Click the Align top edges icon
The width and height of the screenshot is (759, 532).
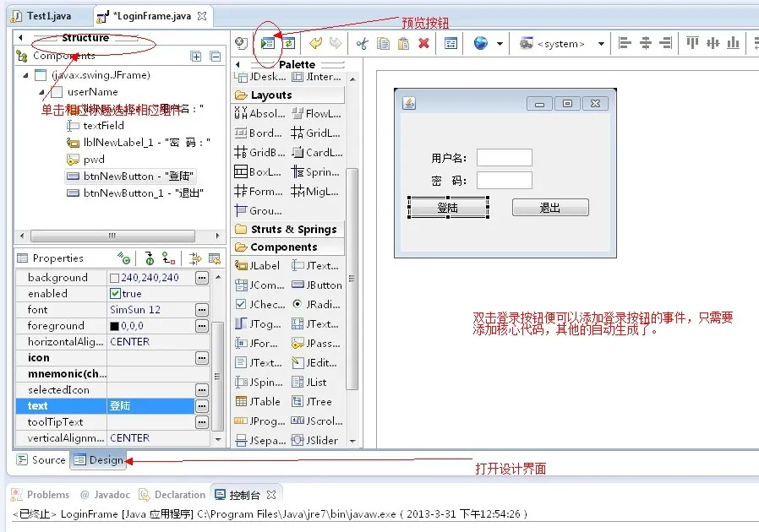pos(693,44)
